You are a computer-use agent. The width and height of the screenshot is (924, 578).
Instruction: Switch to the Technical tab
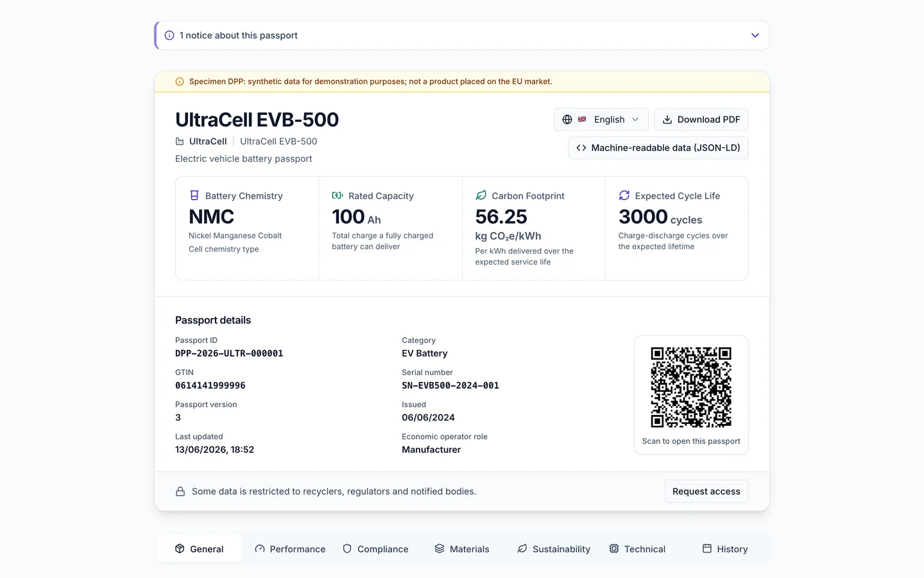637,549
